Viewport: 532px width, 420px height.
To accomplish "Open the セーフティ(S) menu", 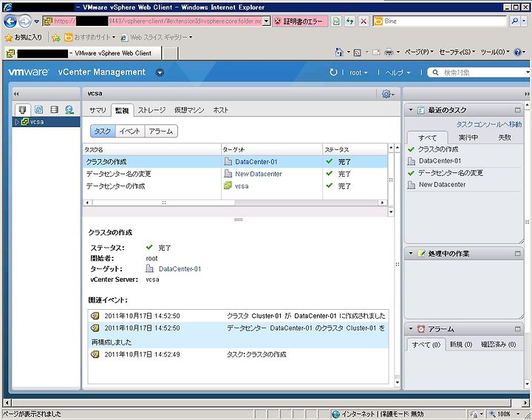I will pyautogui.click(x=457, y=52).
